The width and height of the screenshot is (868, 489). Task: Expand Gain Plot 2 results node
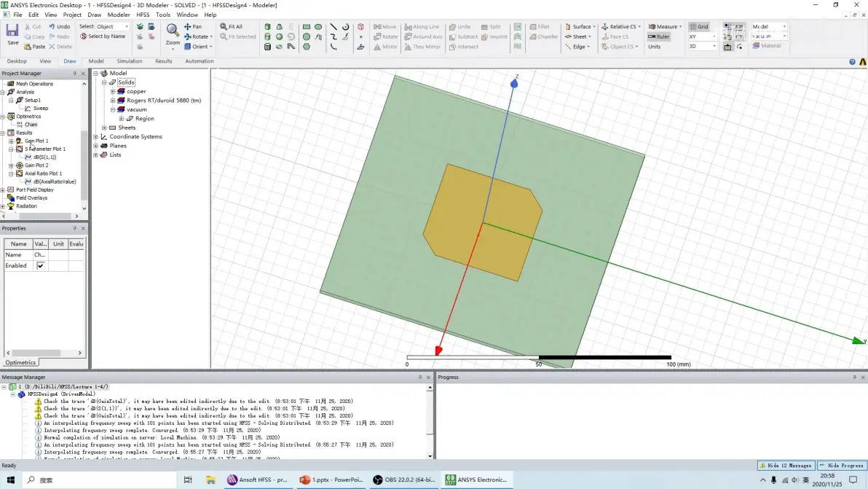point(11,165)
